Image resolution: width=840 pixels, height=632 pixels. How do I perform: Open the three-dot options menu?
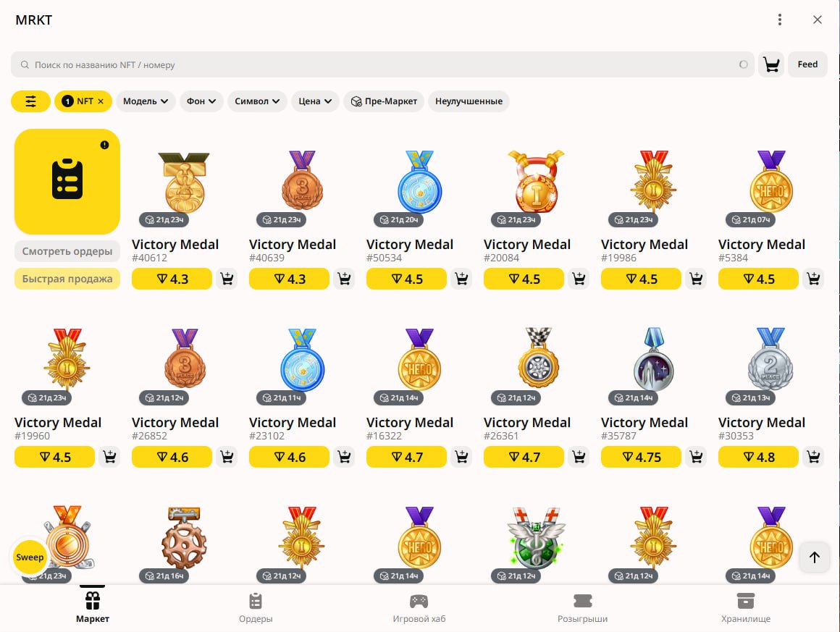[x=780, y=20]
